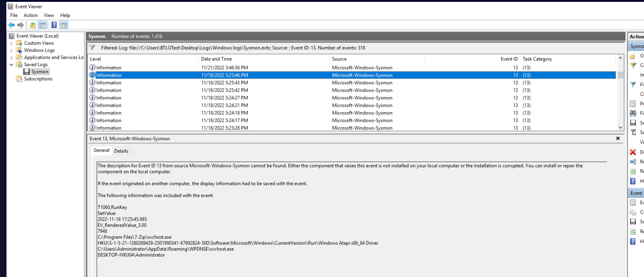Click the blue Back arrow in toolbar
The height and width of the screenshot is (277, 644).
12,25
